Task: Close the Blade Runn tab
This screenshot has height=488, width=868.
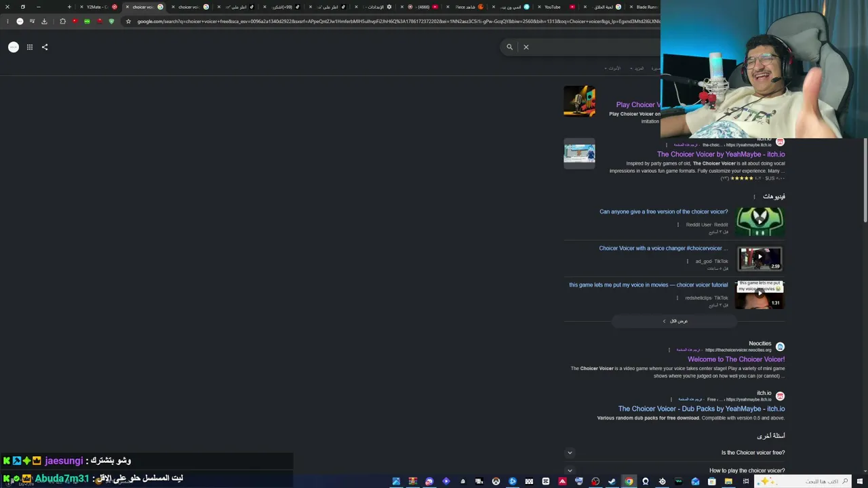Action: (631, 7)
